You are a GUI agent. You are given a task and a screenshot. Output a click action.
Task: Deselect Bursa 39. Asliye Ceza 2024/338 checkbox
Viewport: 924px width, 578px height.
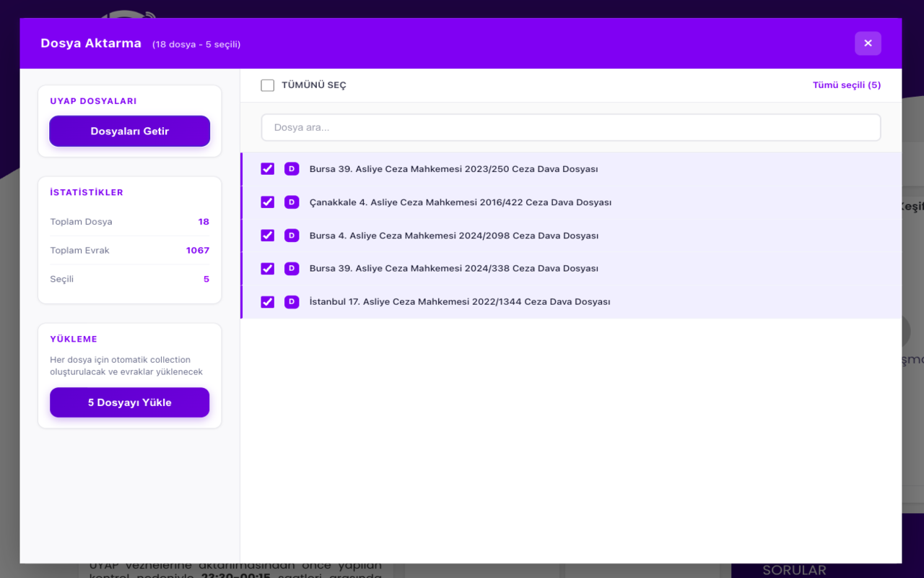point(268,269)
